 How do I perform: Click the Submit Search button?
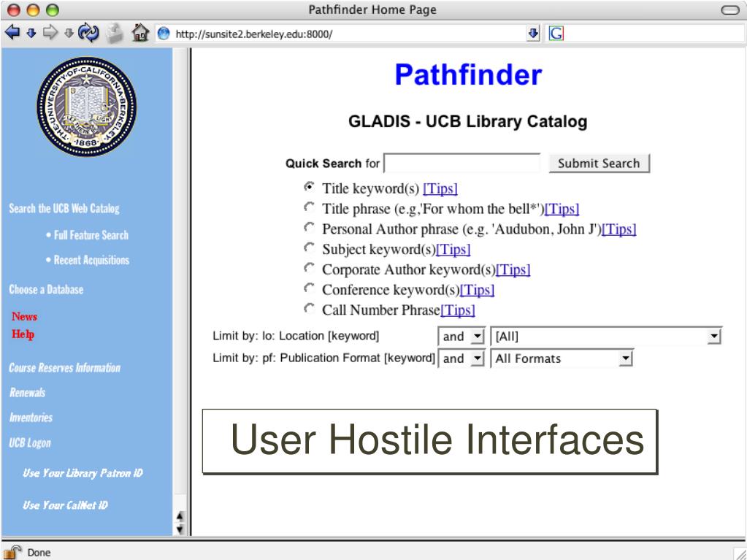[599, 164]
